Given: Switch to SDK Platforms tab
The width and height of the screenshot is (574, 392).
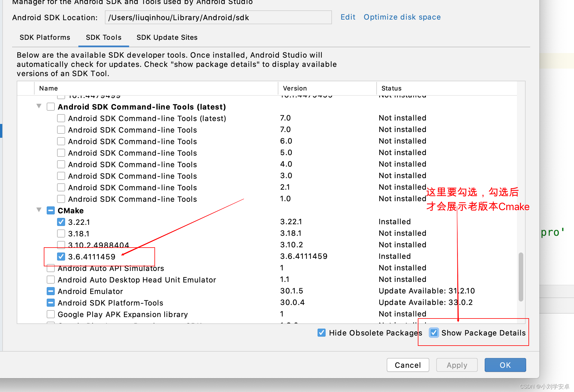Looking at the screenshot, I should tap(45, 37).
